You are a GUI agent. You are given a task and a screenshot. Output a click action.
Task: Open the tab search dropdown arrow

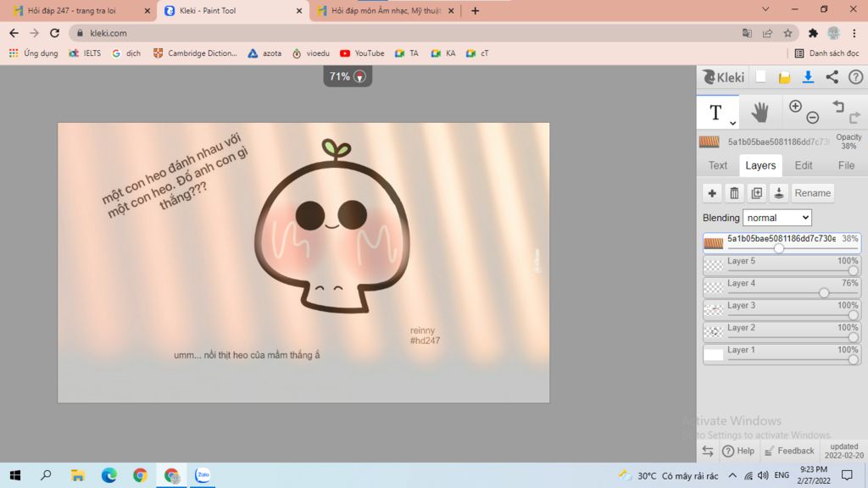[765, 9]
